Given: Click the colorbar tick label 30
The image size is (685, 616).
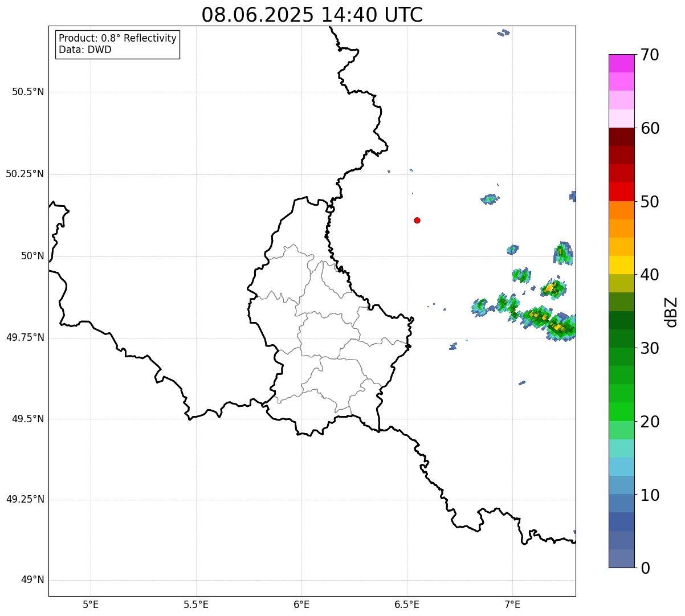Looking at the screenshot, I should [650, 348].
